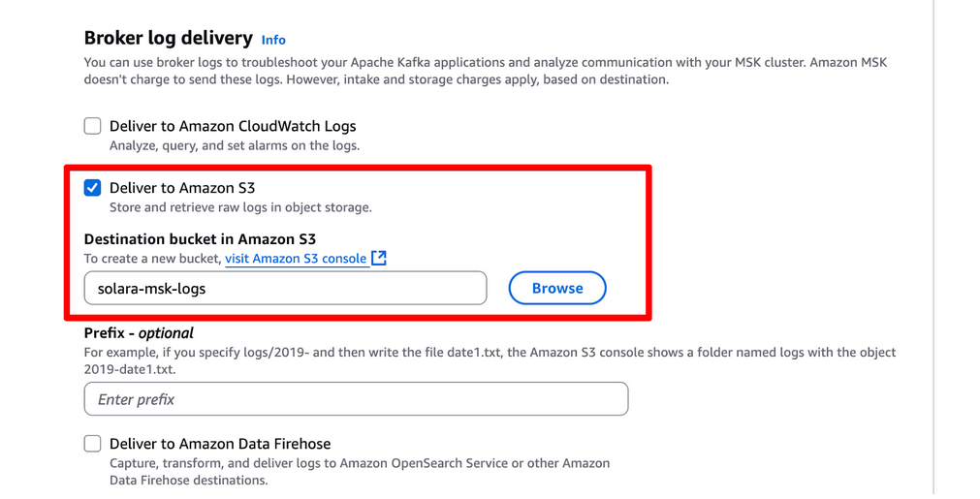Click the 'Analyze, query, and set alarms' description

(235, 146)
